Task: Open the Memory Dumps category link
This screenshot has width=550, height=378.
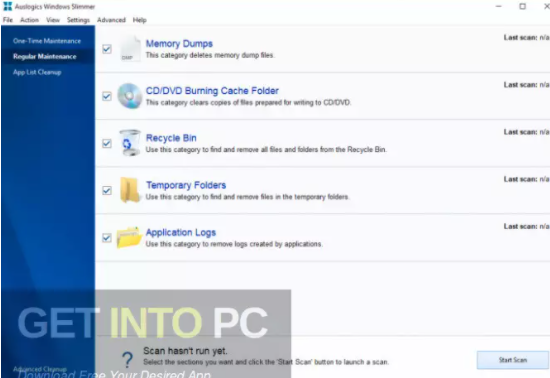Action: [179, 43]
